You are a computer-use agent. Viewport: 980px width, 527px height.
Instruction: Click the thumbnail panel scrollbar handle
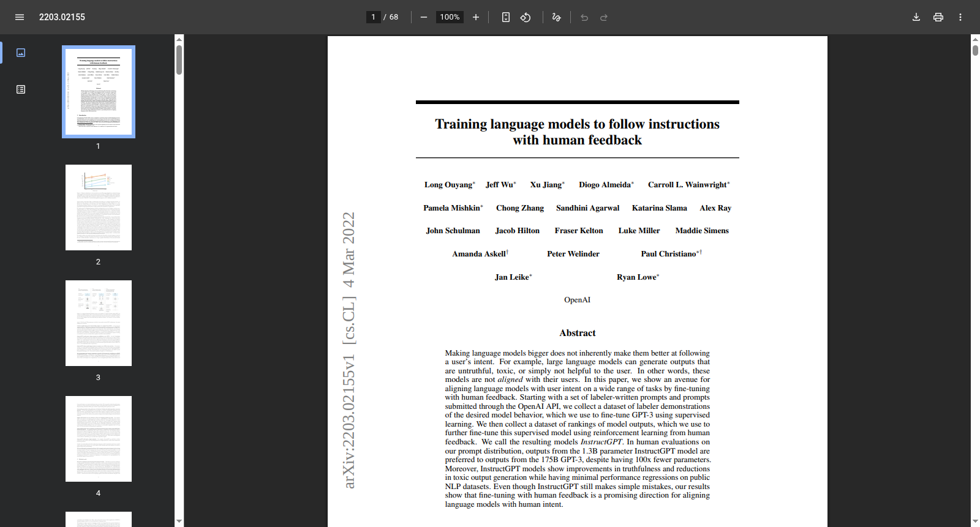click(x=179, y=60)
